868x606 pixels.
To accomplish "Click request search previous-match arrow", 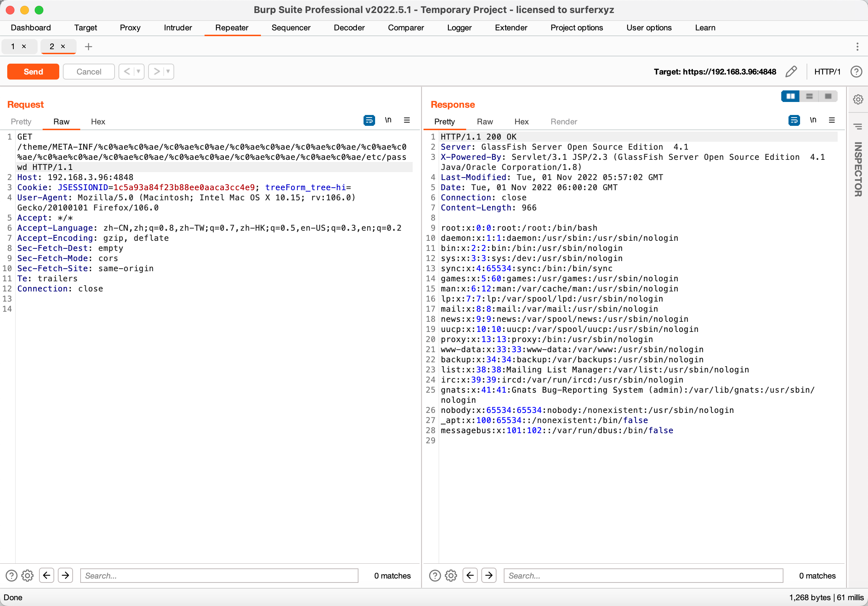I will (47, 575).
